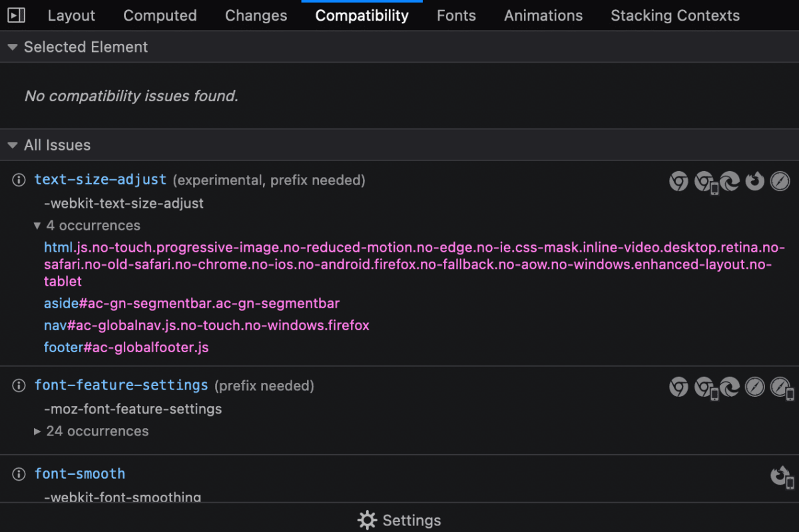Switch to the Computed tab

click(160, 15)
